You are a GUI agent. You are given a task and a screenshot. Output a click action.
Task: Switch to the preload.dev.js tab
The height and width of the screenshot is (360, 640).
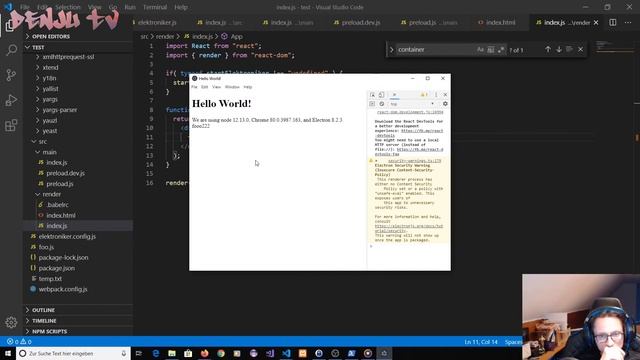click(x=357, y=22)
